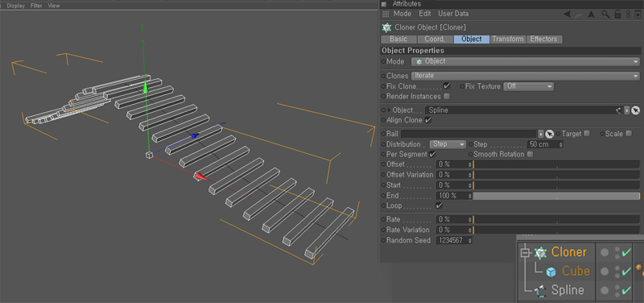Click the up arrow in Attributes header

tap(591, 14)
